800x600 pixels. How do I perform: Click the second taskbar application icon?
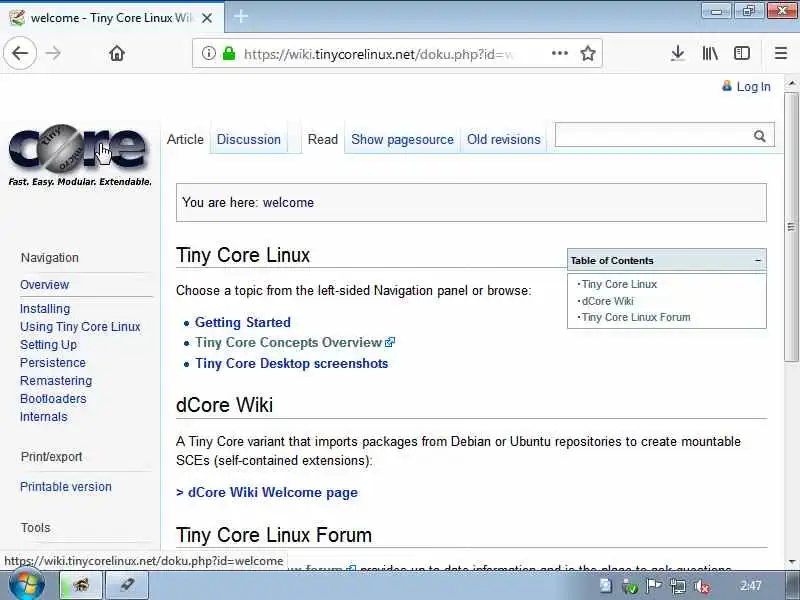128,585
